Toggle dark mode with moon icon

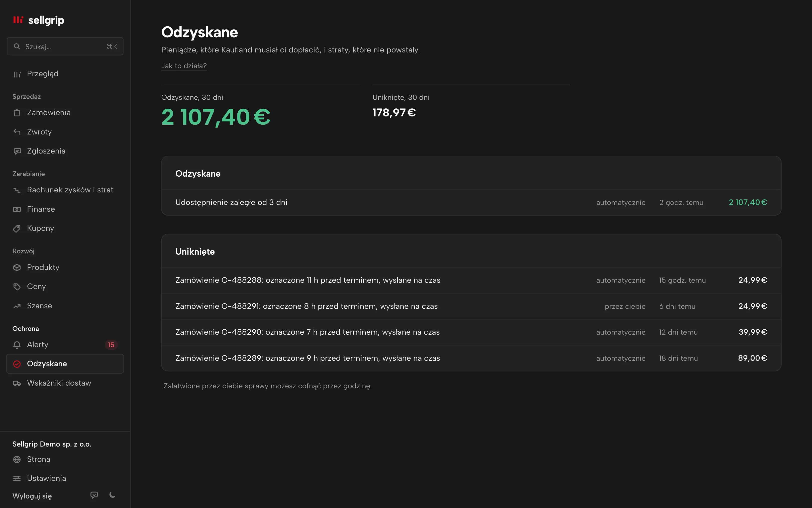pos(113,495)
